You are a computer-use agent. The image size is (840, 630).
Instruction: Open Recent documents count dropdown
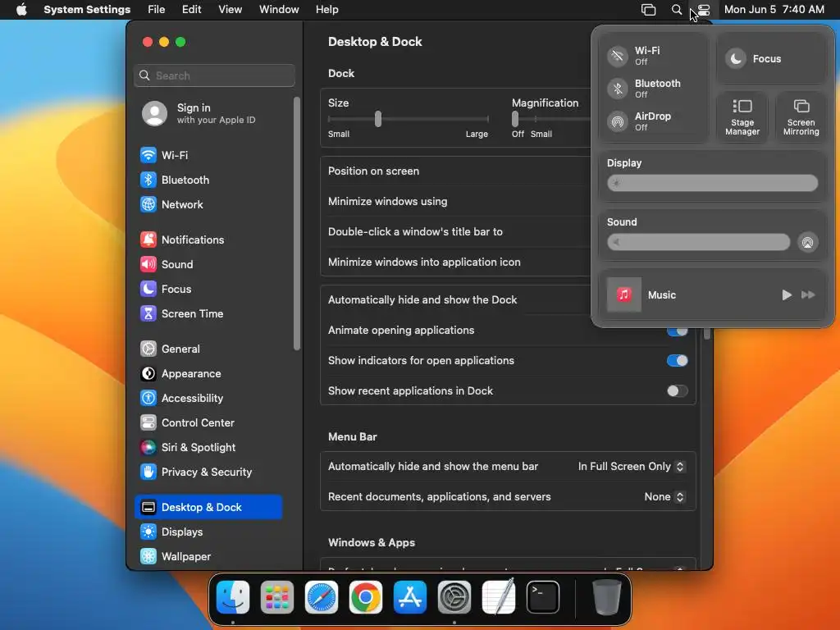tap(664, 497)
